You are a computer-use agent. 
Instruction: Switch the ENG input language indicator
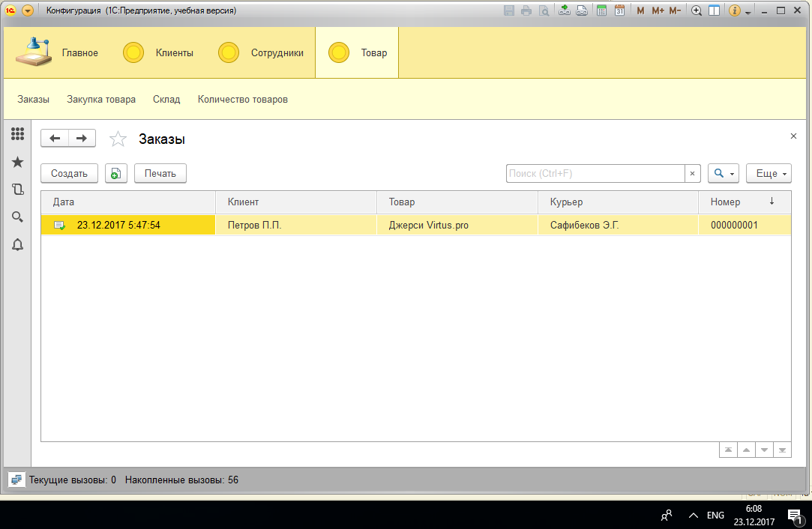[x=715, y=515]
